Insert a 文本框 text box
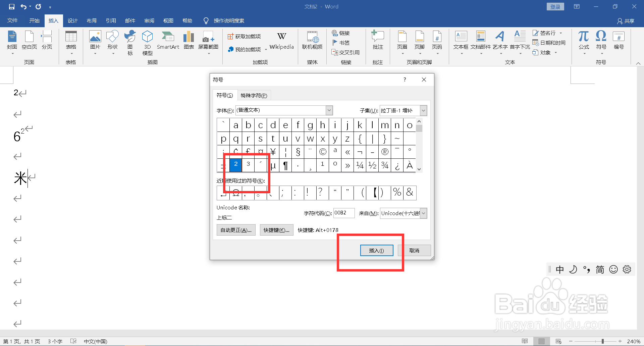This screenshot has width=644, height=346. click(x=461, y=42)
